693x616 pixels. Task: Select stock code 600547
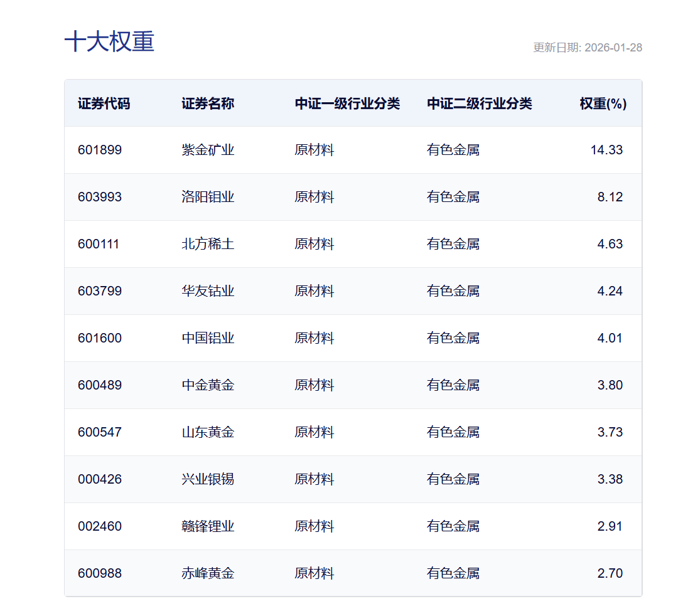(100, 432)
